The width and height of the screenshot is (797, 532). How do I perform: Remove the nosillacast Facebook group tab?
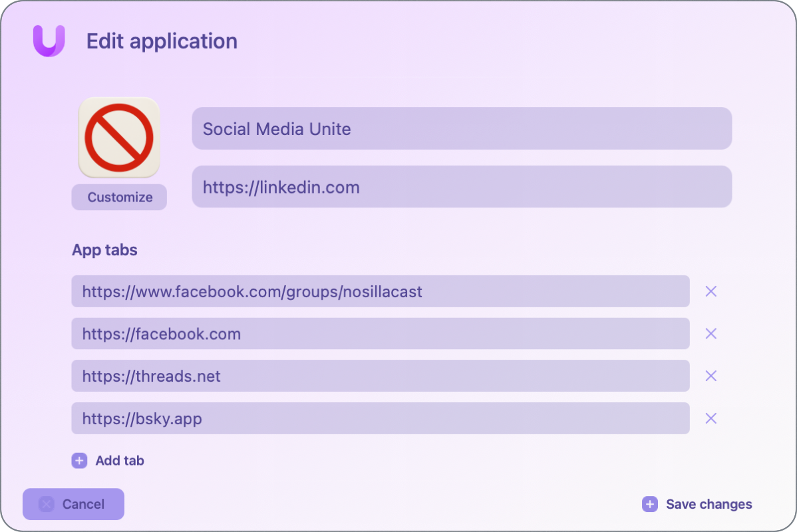click(711, 291)
